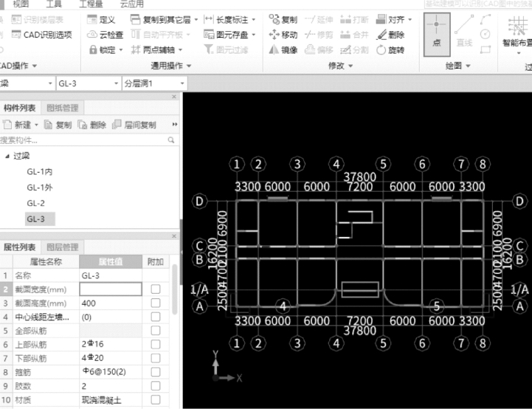Toggle 附加 checkbox for 中心线距左墙 row
The height and width of the screenshot is (409, 532).
click(156, 317)
